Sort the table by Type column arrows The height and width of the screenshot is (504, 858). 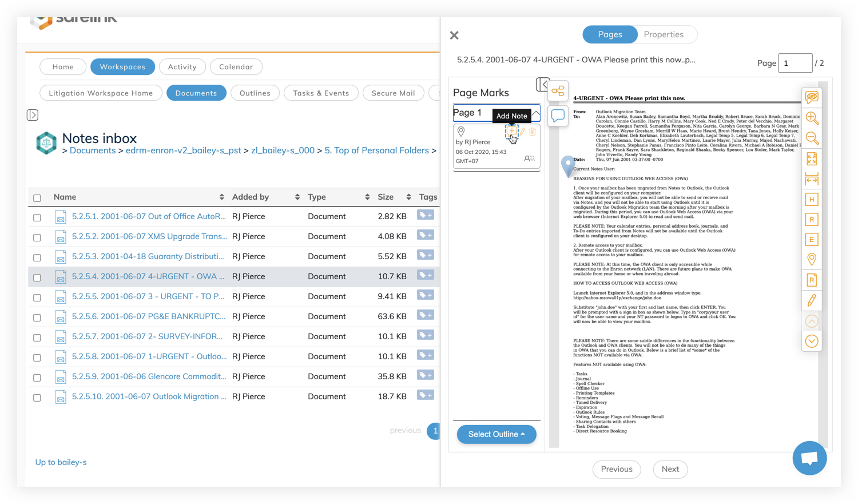point(367,197)
